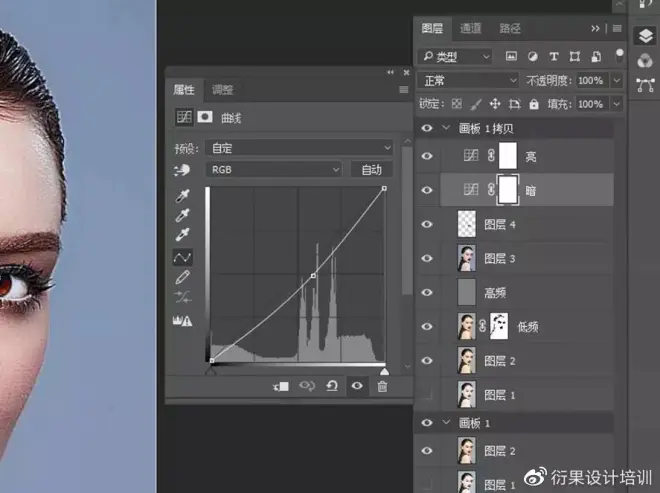This screenshot has height=493, width=660.
Task: Select the 暗 layer mask thumbnail
Action: (508, 190)
